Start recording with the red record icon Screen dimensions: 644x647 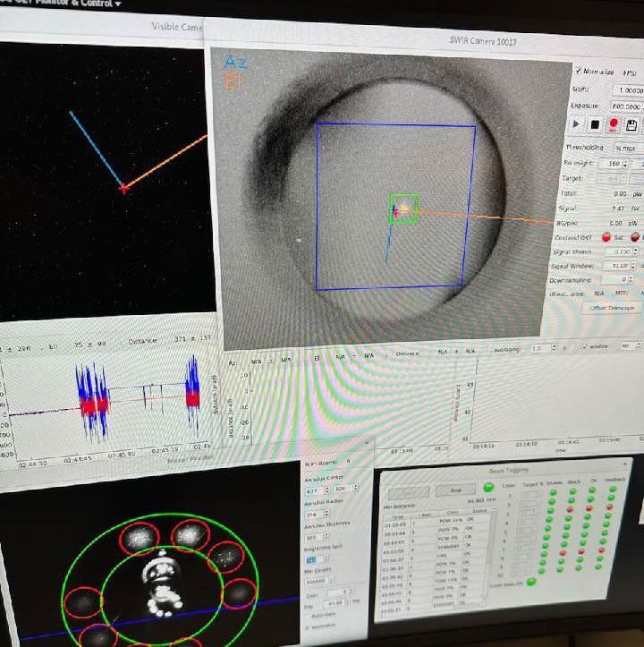pyautogui.click(x=614, y=124)
